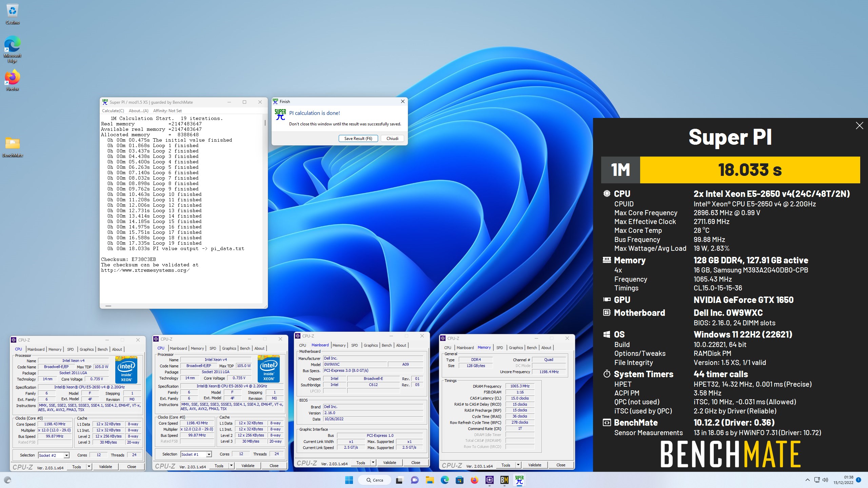The image size is (868, 488).
Task: Open the Bench tab in Socket #2 CPU-Z
Action: 102,349
